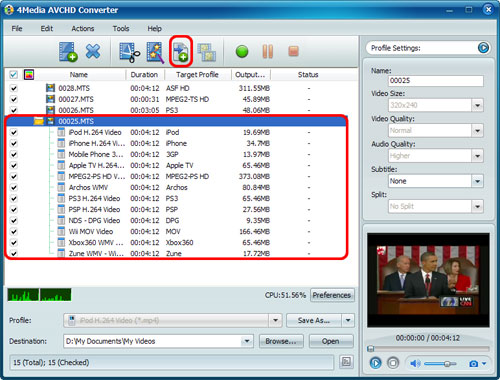This screenshot has width=500, height=380.
Task: Adjust the preview volume slider
Action: pos(440,364)
